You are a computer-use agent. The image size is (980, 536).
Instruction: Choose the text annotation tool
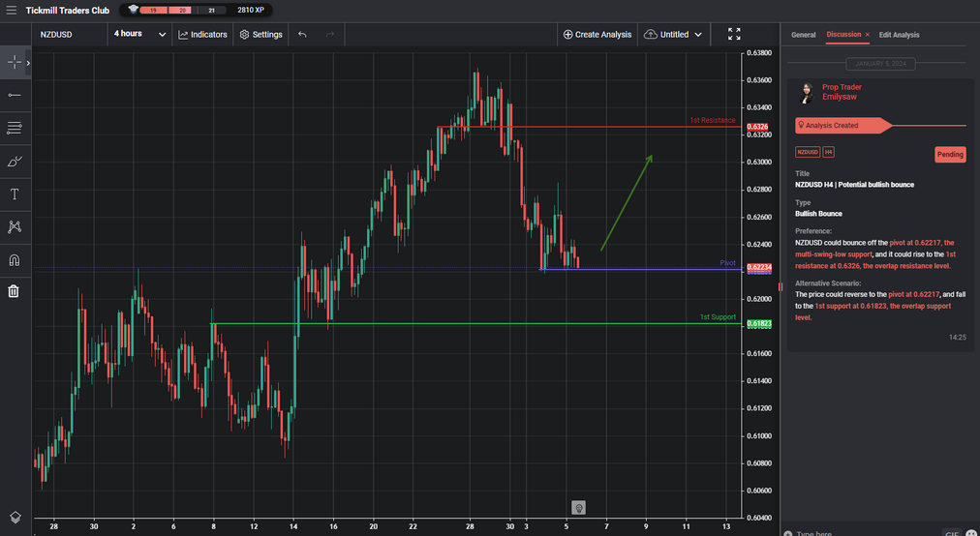[x=14, y=194]
